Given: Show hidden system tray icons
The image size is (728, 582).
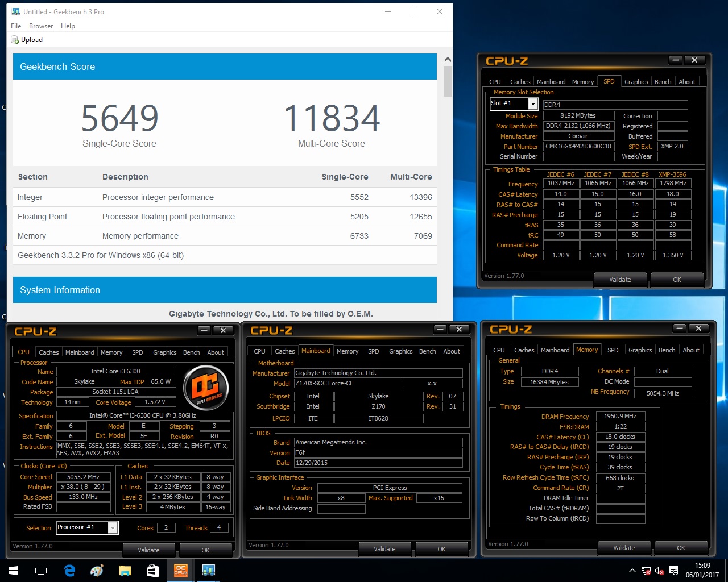Looking at the screenshot, I should coord(632,571).
